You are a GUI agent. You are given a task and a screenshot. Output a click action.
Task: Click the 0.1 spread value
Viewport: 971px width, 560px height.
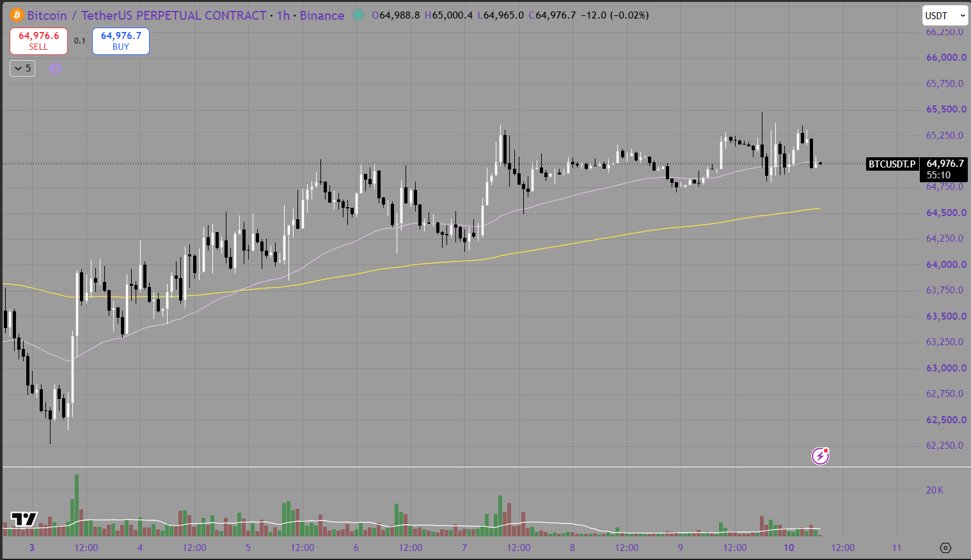click(80, 41)
